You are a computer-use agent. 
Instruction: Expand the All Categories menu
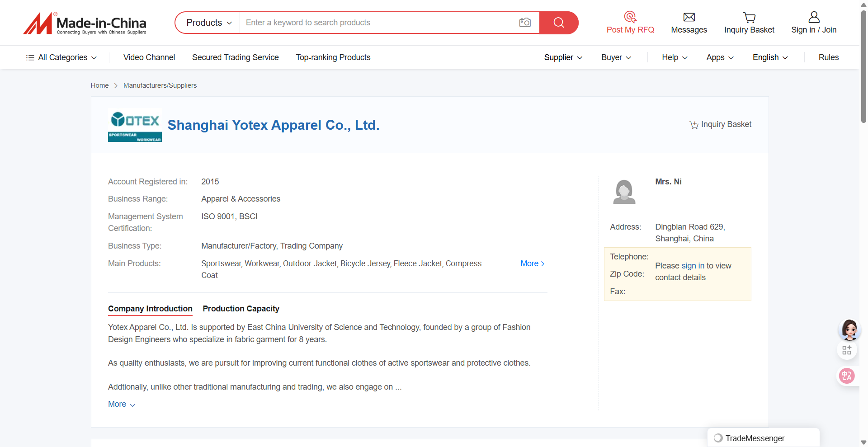pyautogui.click(x=62, y=57)
